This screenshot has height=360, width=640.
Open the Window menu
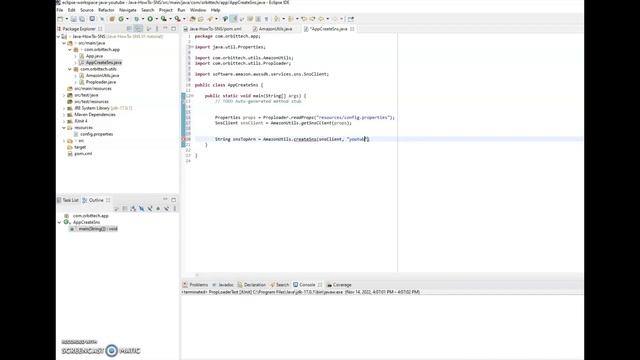pyautogui.click(x=198, y=10)
